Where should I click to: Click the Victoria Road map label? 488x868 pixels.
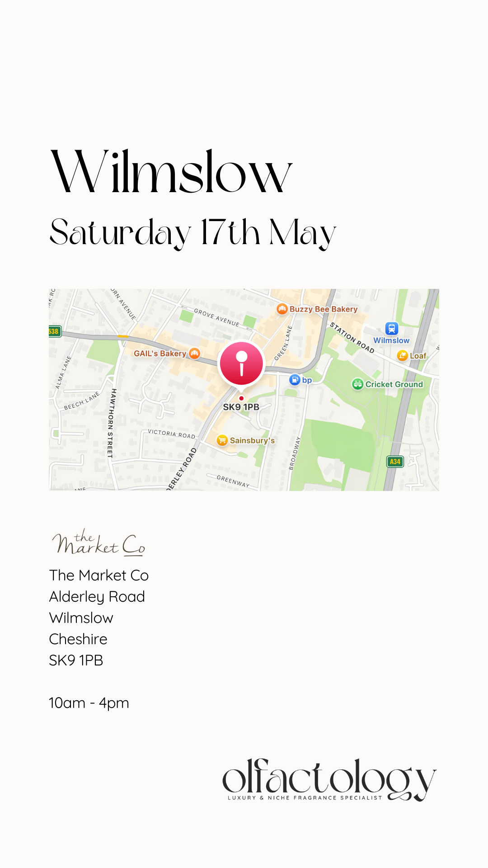(172, 434)
